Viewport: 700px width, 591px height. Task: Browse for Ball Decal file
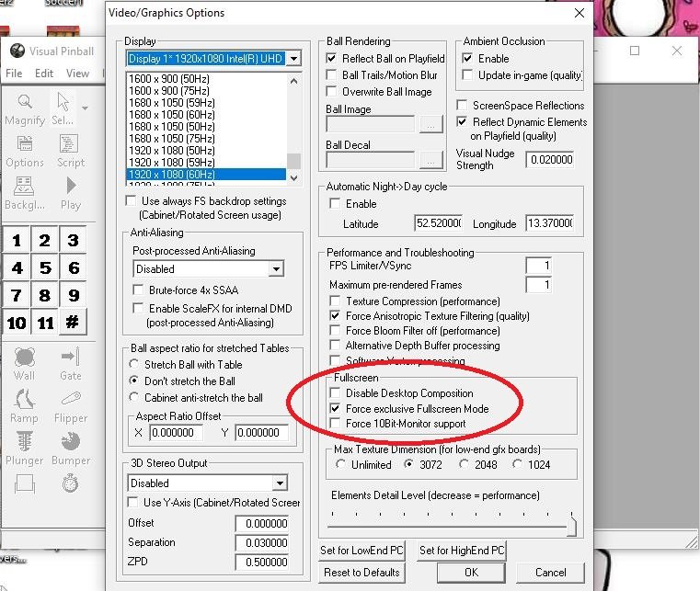pos(430,160)
